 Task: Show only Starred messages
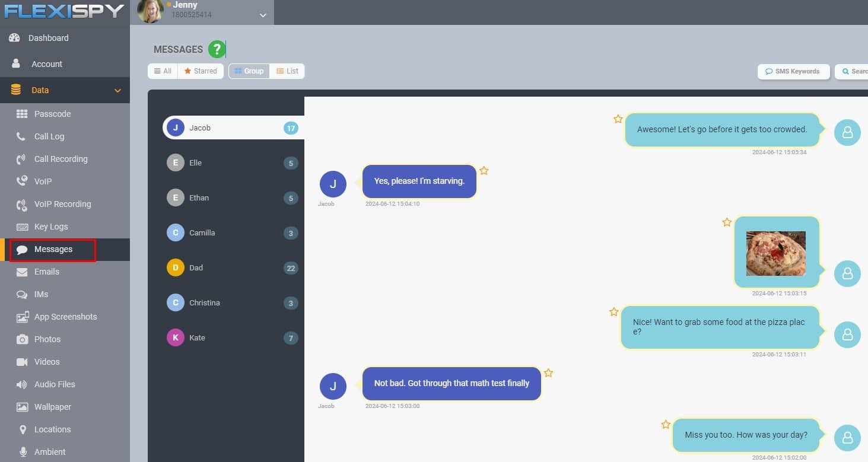click(201, 71)
